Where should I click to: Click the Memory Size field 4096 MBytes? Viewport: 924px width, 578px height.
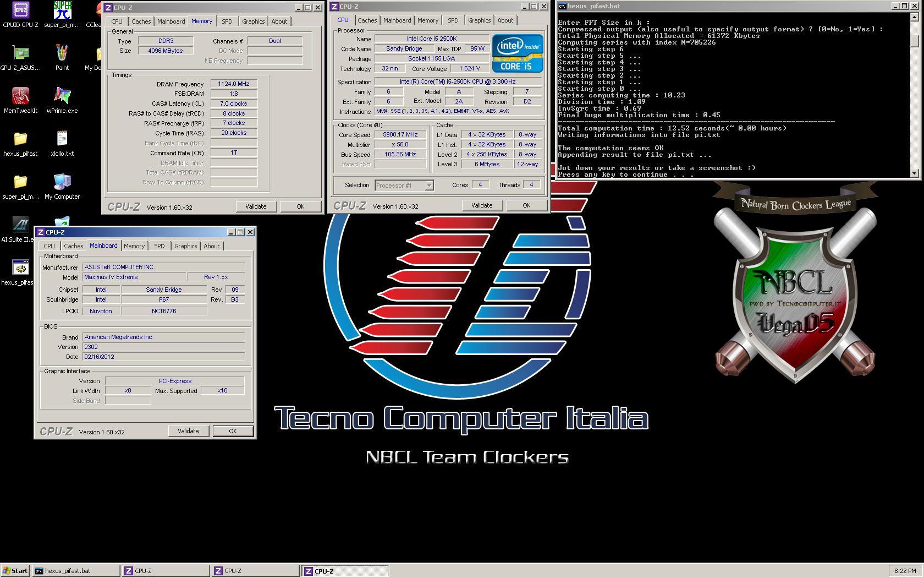click(x=165, y=51)
